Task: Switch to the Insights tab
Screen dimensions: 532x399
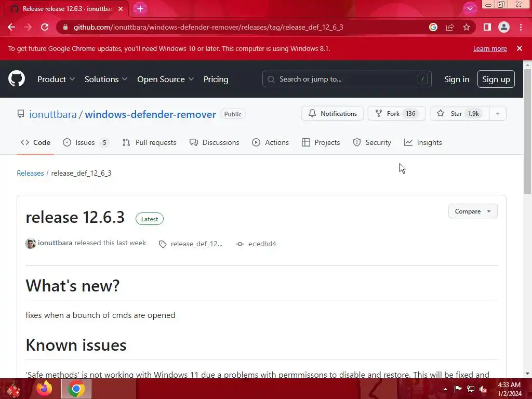Action: pos(423,142)
